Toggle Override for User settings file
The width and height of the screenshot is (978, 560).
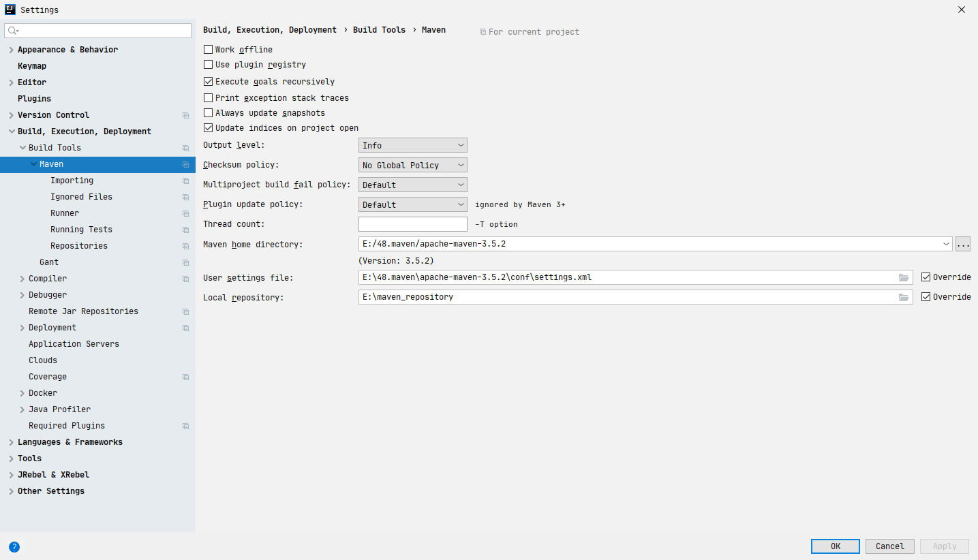tap(926, 277)
